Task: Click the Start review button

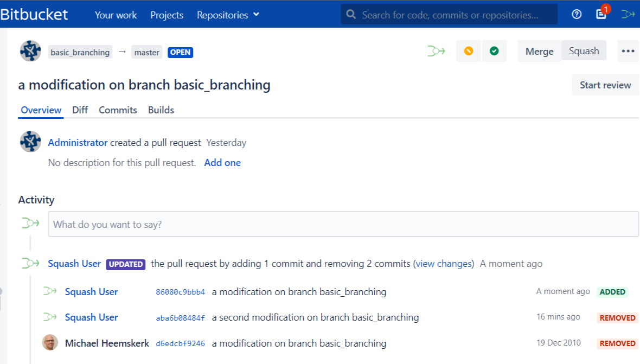Action: [605, 85]
